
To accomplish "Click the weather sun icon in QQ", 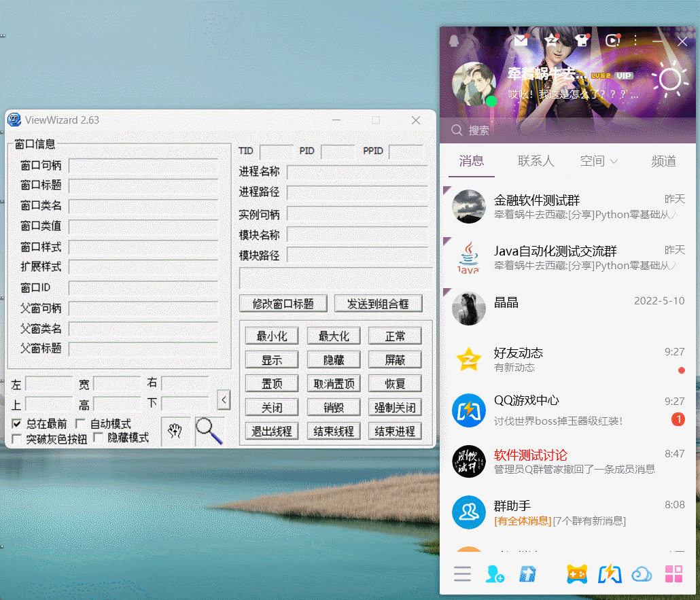I will (669, 80).
